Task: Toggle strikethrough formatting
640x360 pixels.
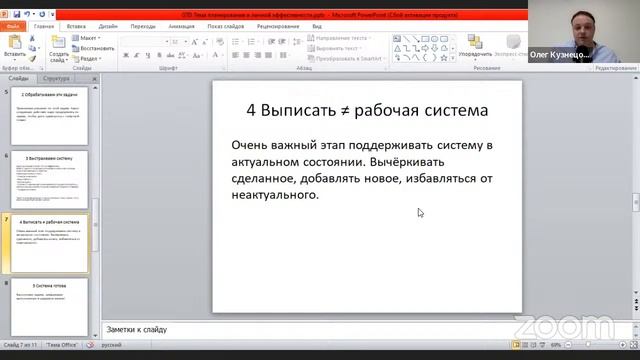Action: coord(170,55)
